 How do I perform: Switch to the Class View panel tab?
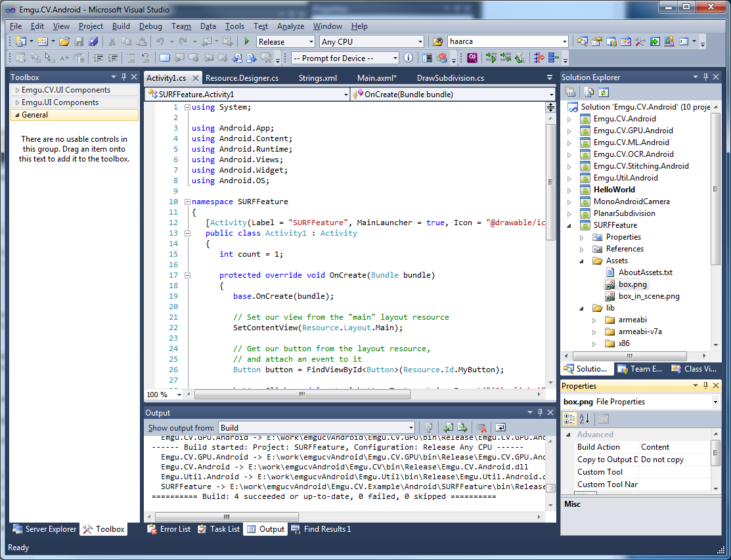[694, 369]
